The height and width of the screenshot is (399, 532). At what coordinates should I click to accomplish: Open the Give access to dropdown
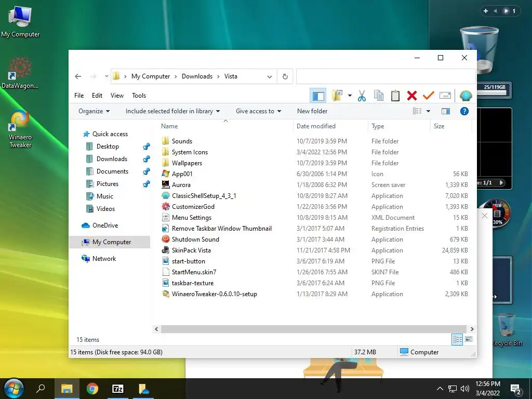pos(258,111)
